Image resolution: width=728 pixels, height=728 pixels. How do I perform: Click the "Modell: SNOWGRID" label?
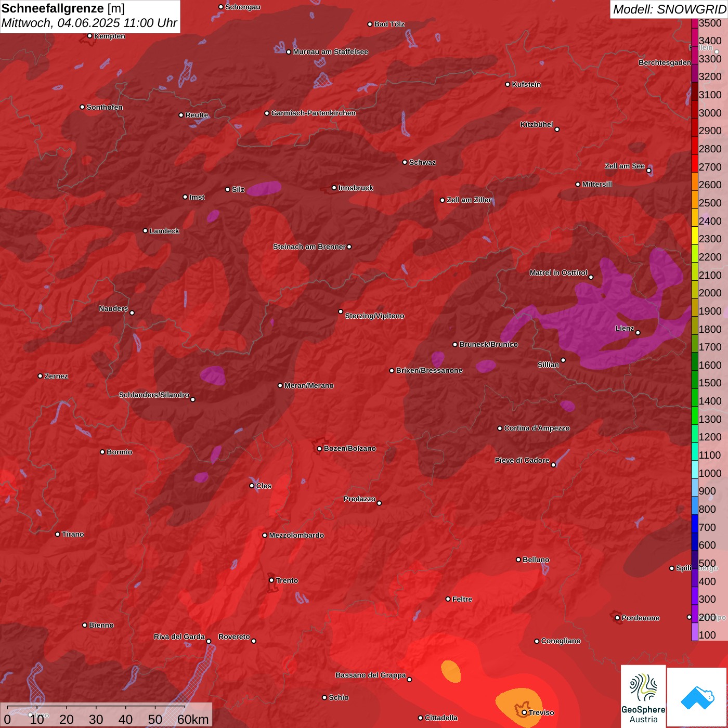tap(669, 9)
